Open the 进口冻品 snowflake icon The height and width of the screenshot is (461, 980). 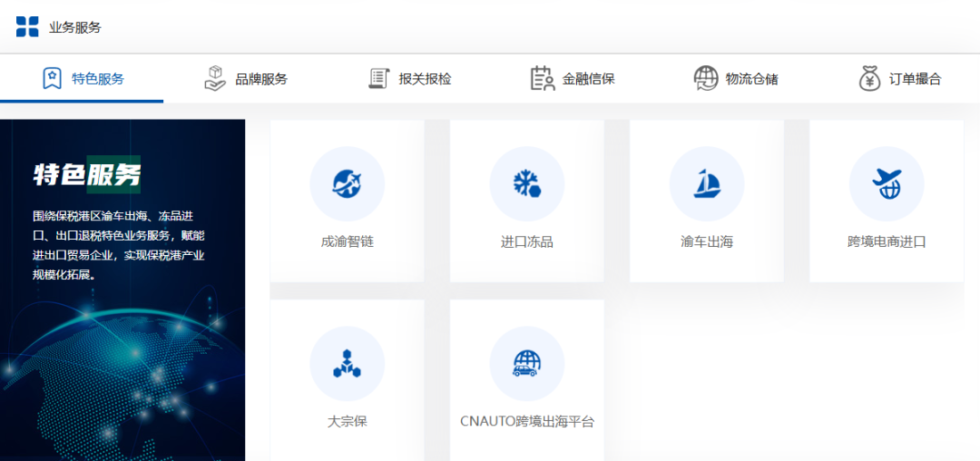[x=526, y=184]
